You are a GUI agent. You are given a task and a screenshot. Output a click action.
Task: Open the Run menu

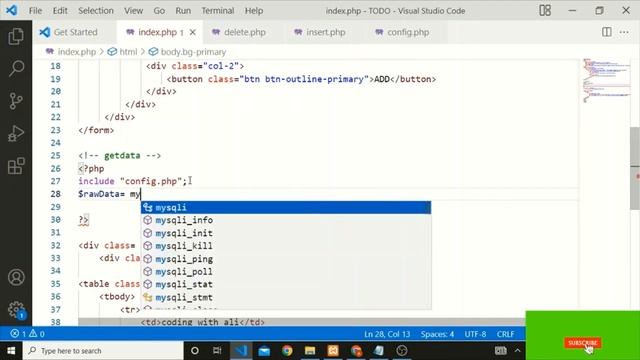click(183, 11)
